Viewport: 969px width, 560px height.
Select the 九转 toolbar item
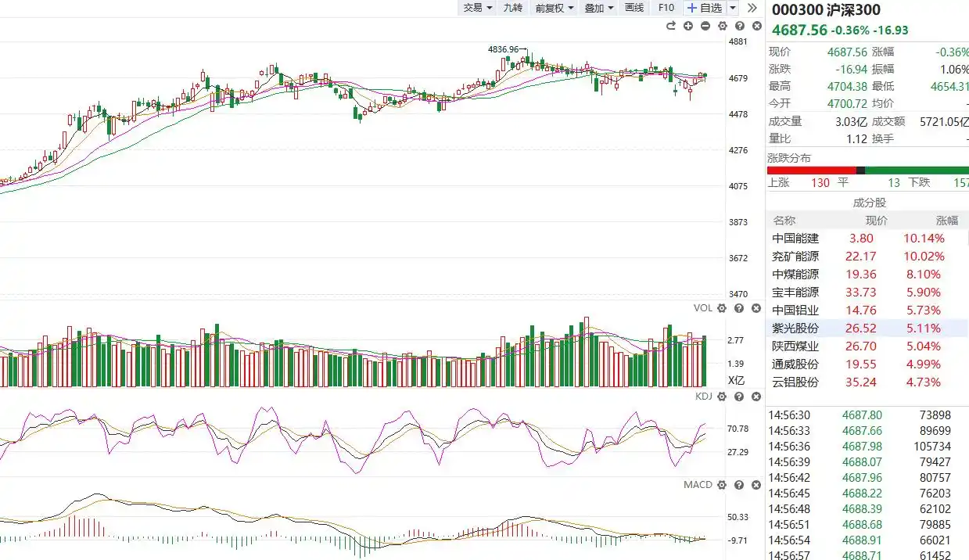tap(512, 8)
